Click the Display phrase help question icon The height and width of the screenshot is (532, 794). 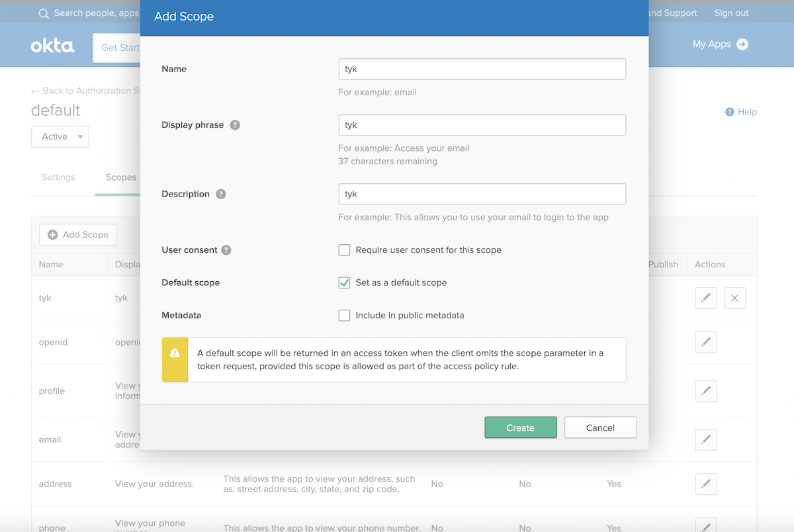[235, 125]
